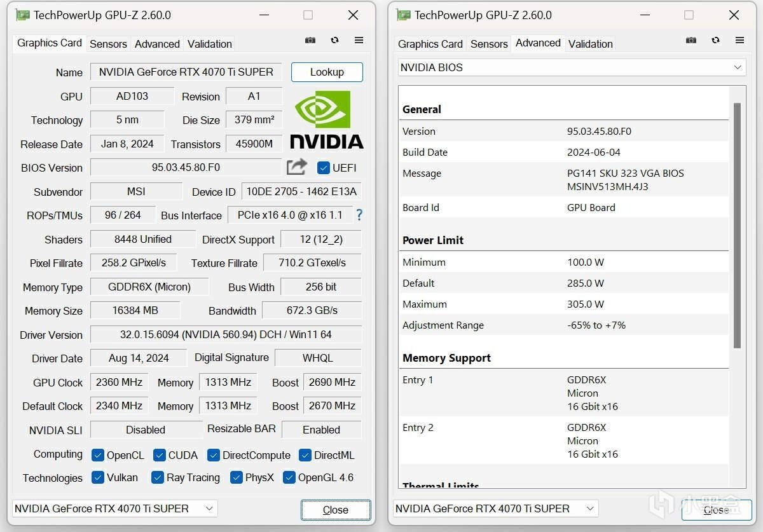This screenshot has width=763, height=532.
Task: Click the Lookup button
Action: click(x=327, y=72)
